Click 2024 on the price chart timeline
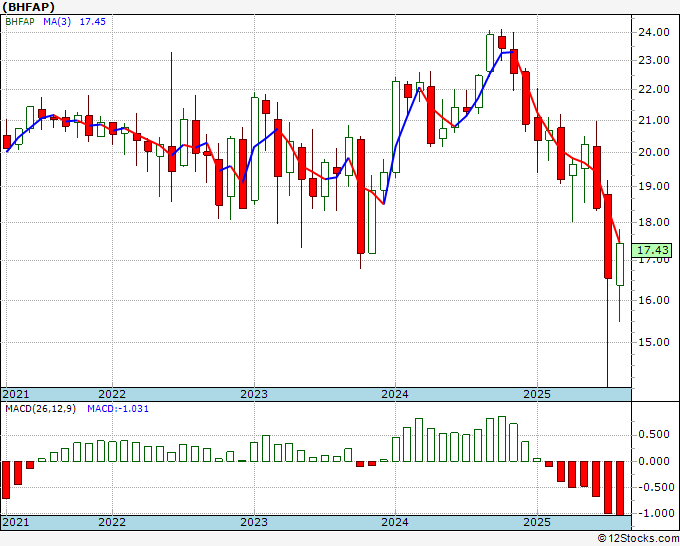680x546 pixels. pyautogui.click(x=395, y=394)
